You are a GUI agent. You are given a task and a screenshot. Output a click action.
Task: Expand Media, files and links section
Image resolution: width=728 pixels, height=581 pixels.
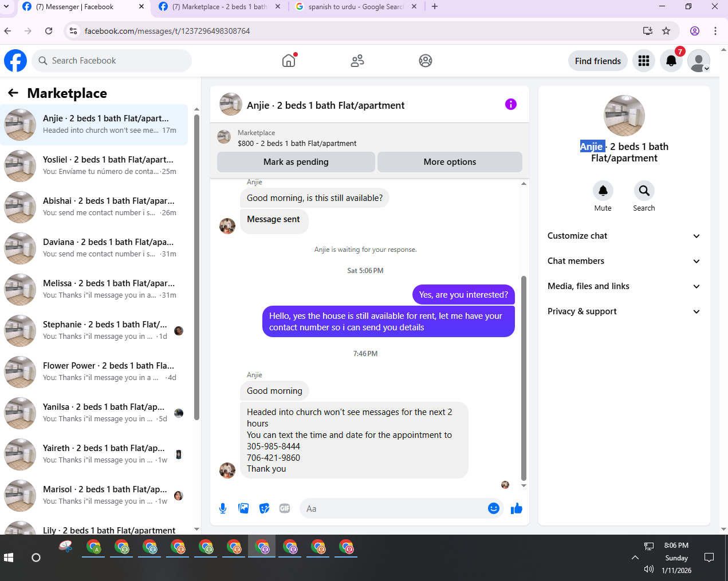pos(624,286)
